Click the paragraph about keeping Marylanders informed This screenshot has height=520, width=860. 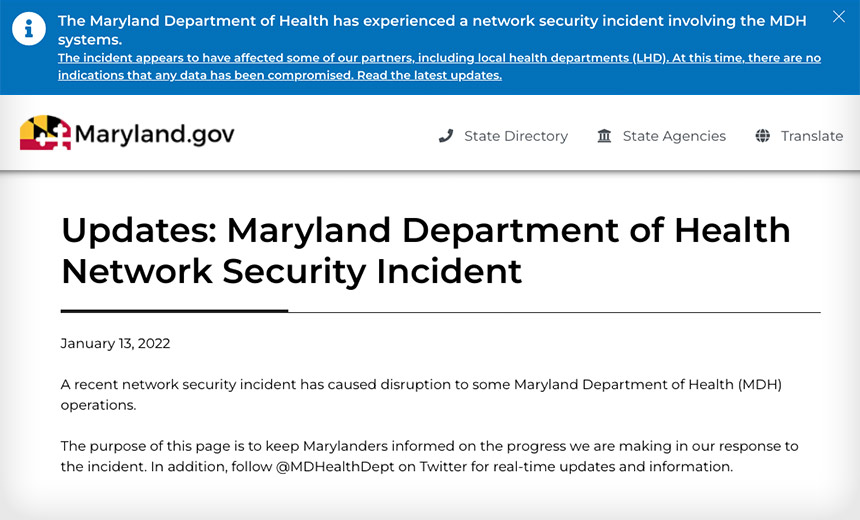pyautogui.click(x=429, y=456)
